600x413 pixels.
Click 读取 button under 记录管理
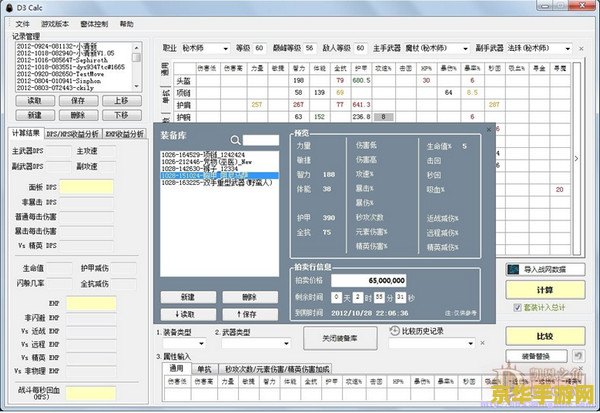coord(35,101)
